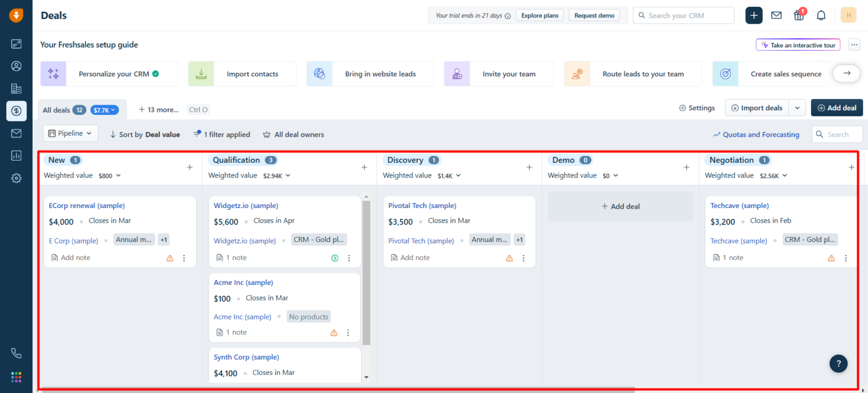Click the quick add plus button in the header
This screenshot has width=868, height=393.
[x=754, y=15]
